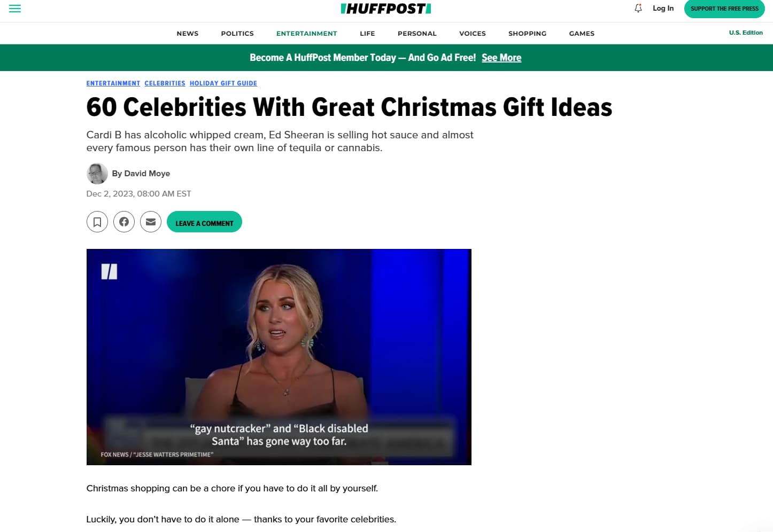Click the notifications bell icon

tap(638, 8)
